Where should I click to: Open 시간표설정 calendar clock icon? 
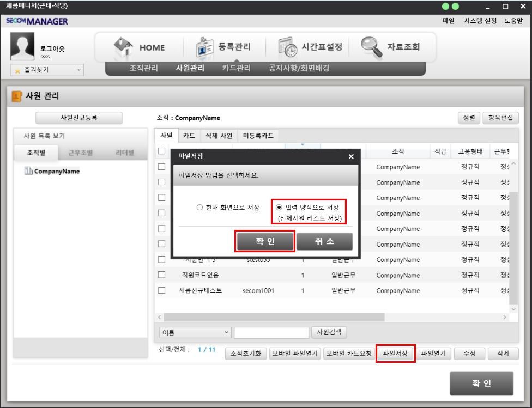coord(288,47)
